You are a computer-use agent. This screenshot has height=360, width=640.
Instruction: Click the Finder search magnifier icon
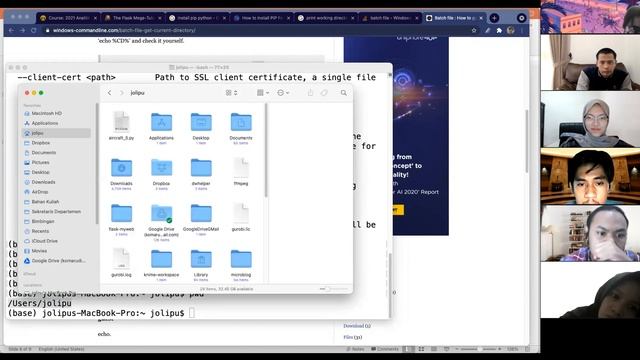(344, 93)
